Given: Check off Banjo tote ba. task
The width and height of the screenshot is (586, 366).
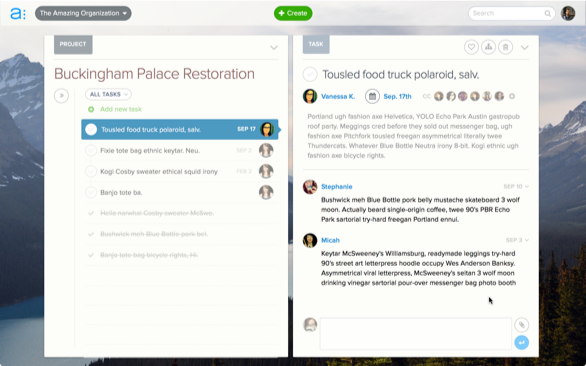Looking at the screenshot, I should pyautogui.click(x=91, y=192).
